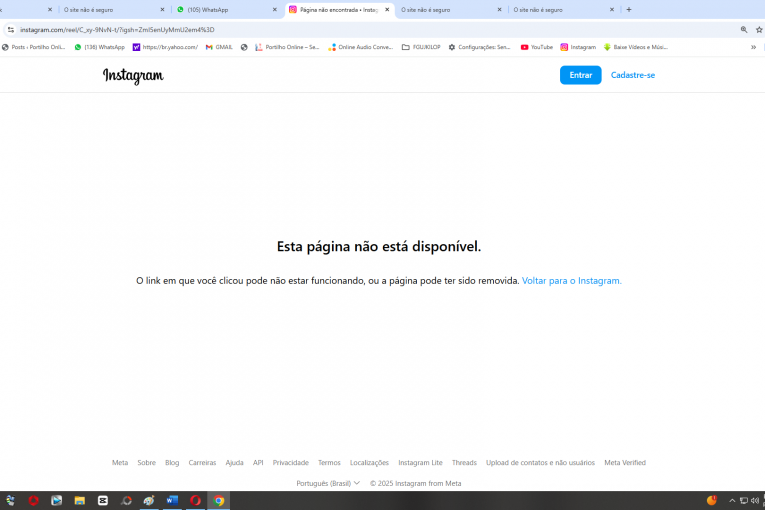Open the Threads footer link
Viewport: 765px width, 510px height.
pyautogui.click(x=464, y=463)
